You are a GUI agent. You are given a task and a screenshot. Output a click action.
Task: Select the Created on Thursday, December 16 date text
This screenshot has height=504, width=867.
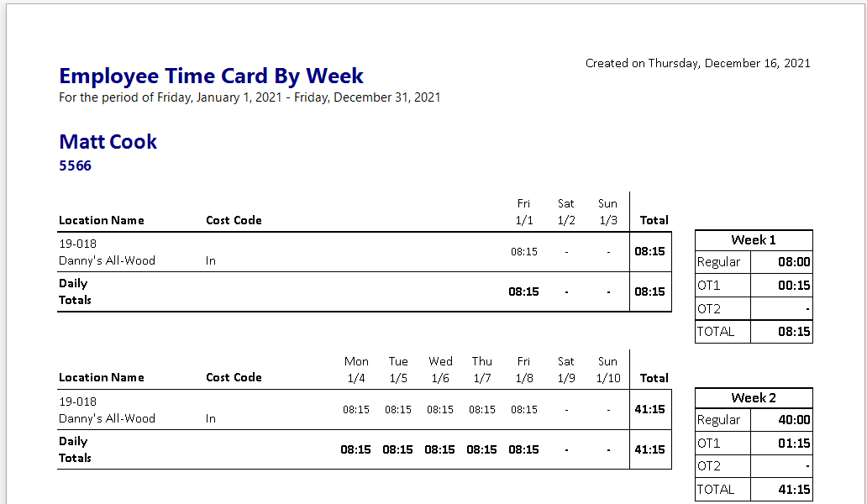point(697,63)
